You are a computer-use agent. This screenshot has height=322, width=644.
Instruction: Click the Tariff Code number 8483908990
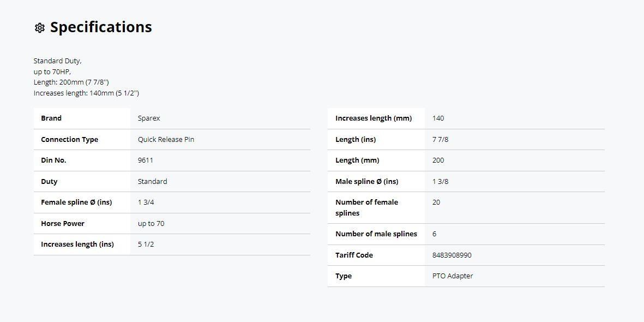pos(452,255)
